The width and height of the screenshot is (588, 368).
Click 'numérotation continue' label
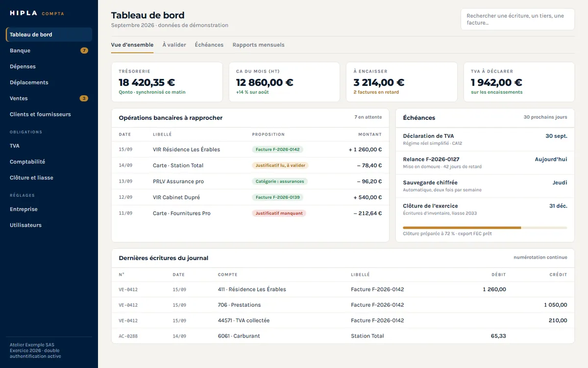540,257
